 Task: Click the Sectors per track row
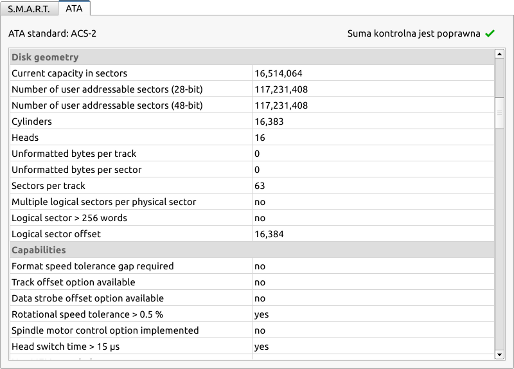click(252, 186)
